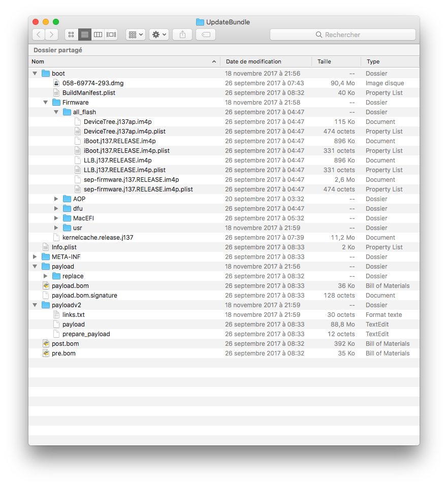Click the Share toolbar button
The width and height of the screenshot is (448, 486).
(182, 35)
